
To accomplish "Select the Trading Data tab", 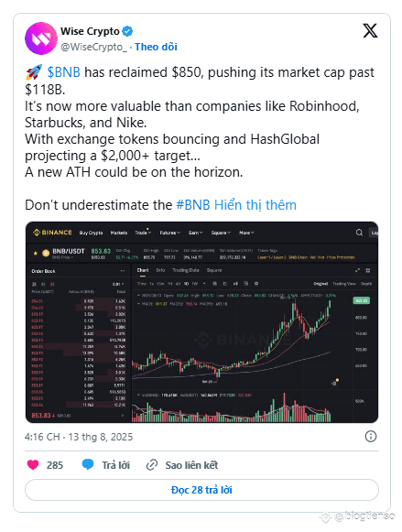I will click(x=186, y=270).
